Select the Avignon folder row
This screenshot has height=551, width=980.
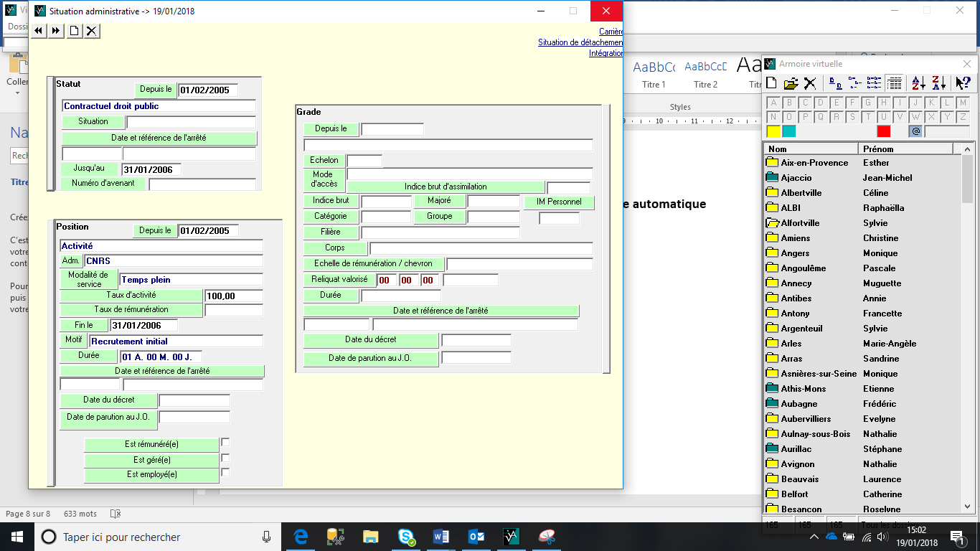coord(861,464)
